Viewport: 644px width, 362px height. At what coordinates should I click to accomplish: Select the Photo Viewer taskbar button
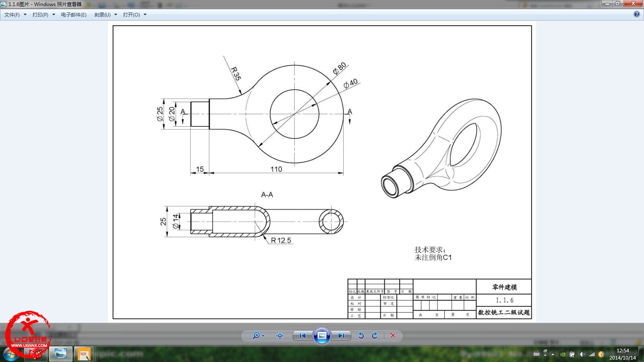pos(61,354)
